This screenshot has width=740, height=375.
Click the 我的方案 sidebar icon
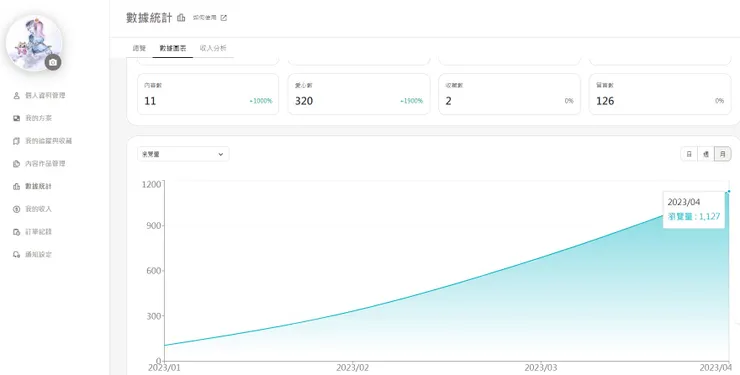(x=17, y=118)
